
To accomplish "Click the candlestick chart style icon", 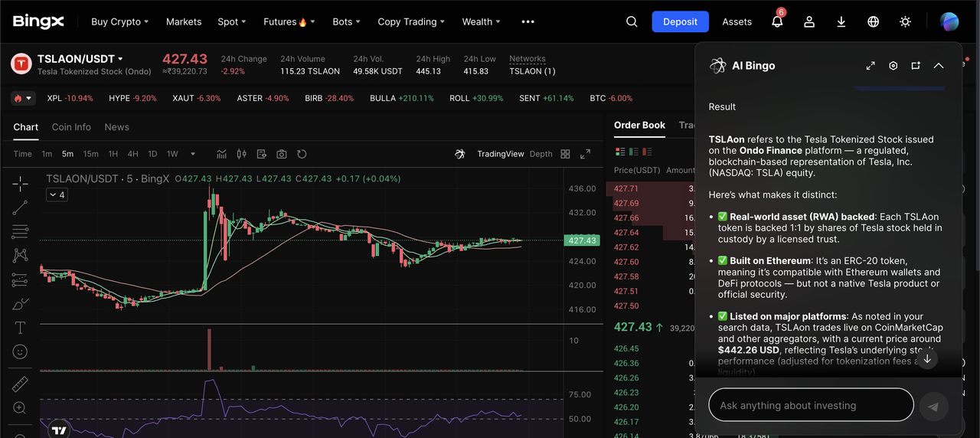I will [242, 154].
